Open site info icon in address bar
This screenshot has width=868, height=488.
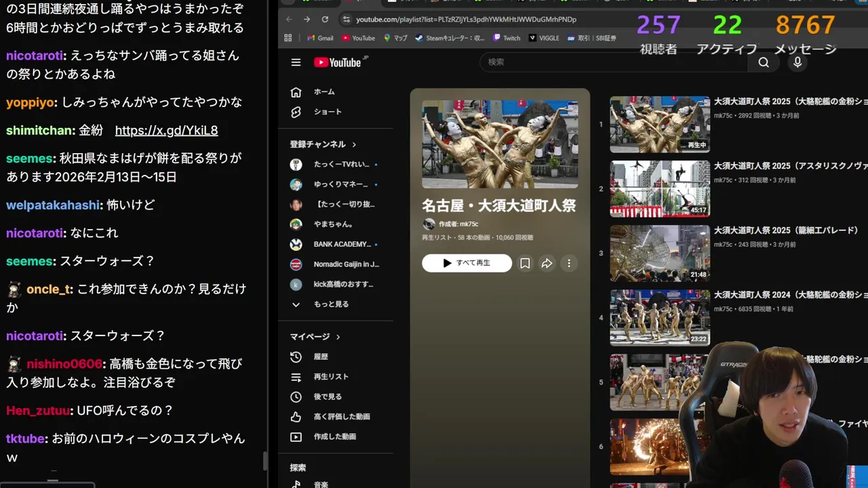pos(347,20)
